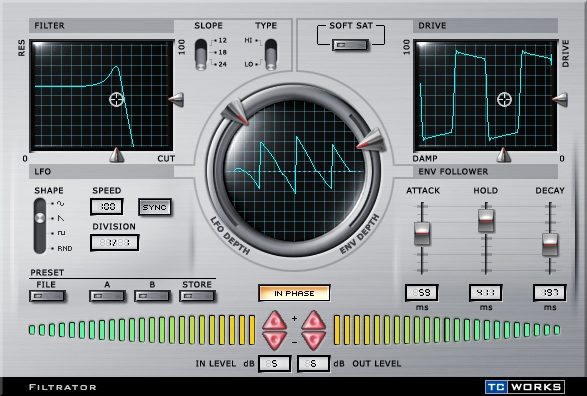Open the preset FILE menu button
The width and height of the screenshot is (587, 396).
point(47,296)
